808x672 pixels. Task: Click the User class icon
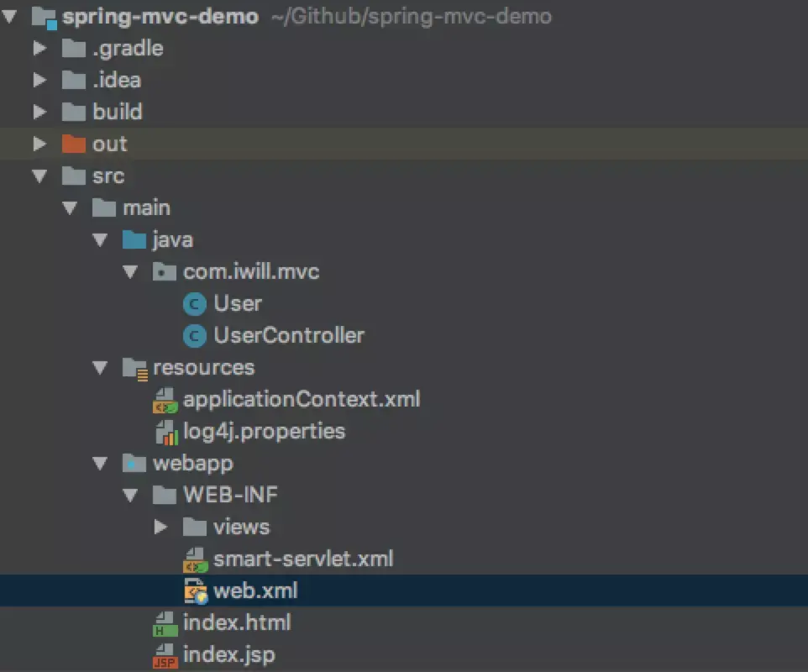point(195,305)
